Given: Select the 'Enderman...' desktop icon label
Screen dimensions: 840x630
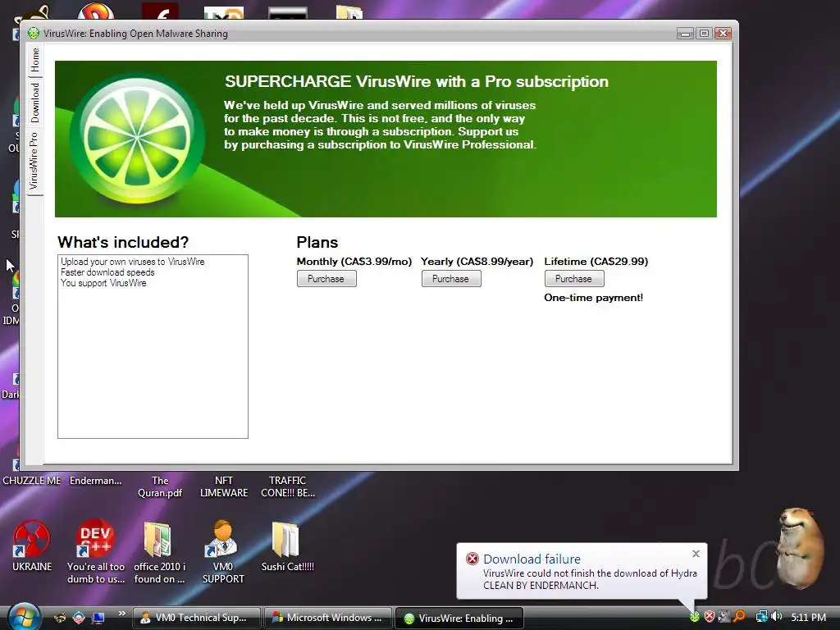Looking at the screenshot, I should (x=95, y=481).
